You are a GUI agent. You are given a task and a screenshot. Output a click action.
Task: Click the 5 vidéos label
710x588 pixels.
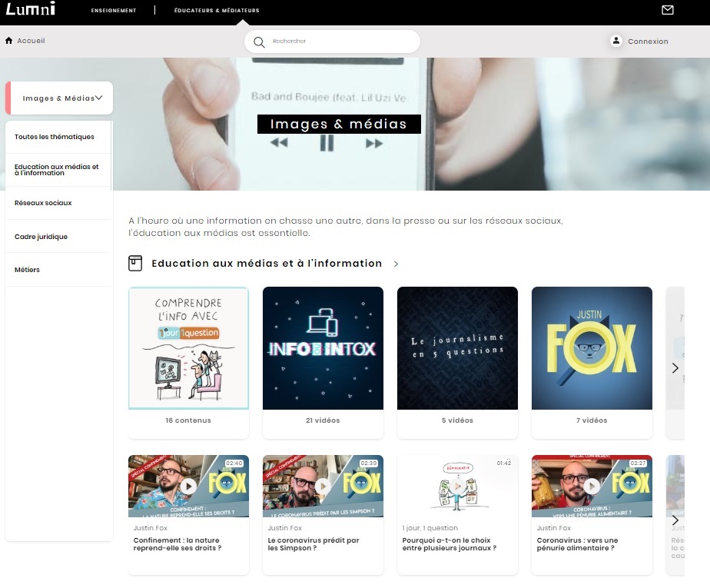[x=457, y=420]
